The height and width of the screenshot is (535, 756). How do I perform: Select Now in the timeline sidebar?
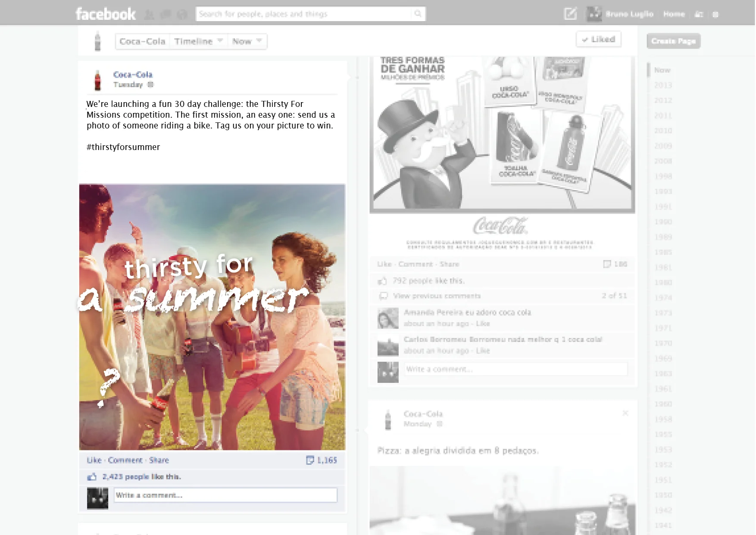(x=662, y=70)
